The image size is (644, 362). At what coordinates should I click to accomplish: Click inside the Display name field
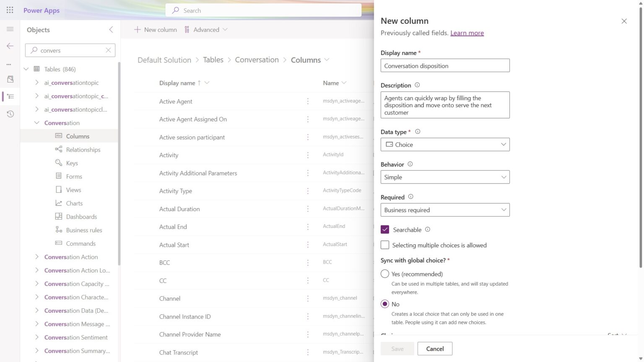point(444,65)
